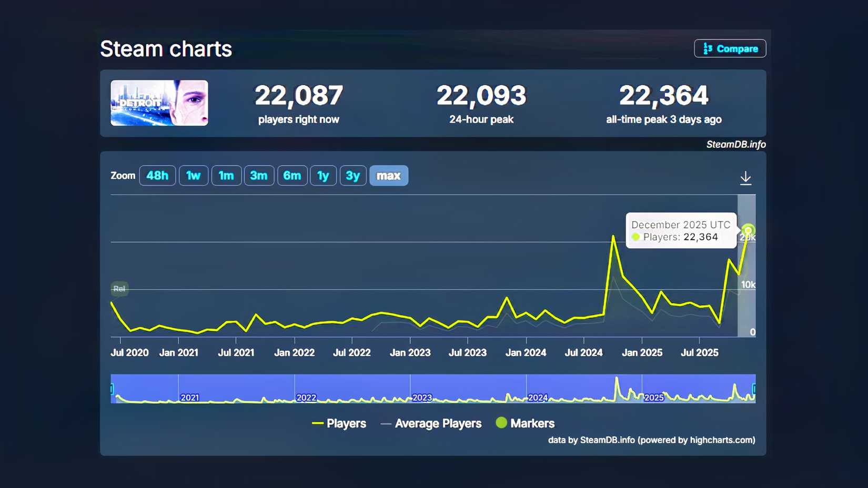Select the 1m zoom range

pos(226,176)
